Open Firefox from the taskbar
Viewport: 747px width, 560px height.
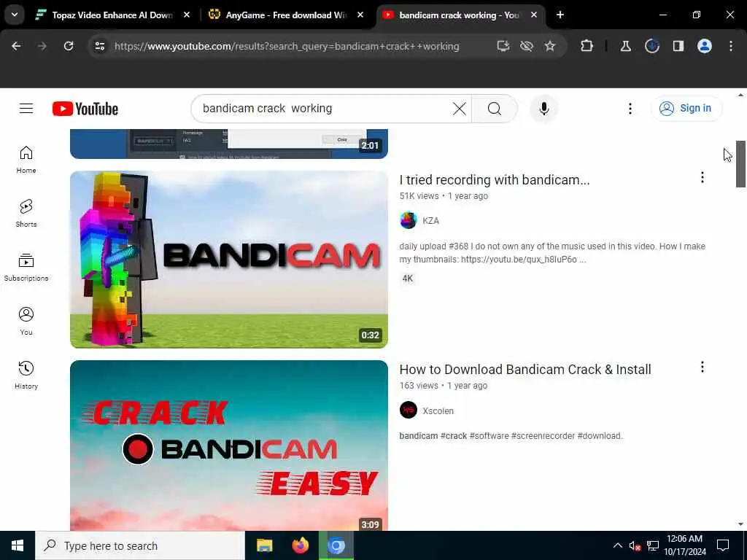click(x=300, y=545)
